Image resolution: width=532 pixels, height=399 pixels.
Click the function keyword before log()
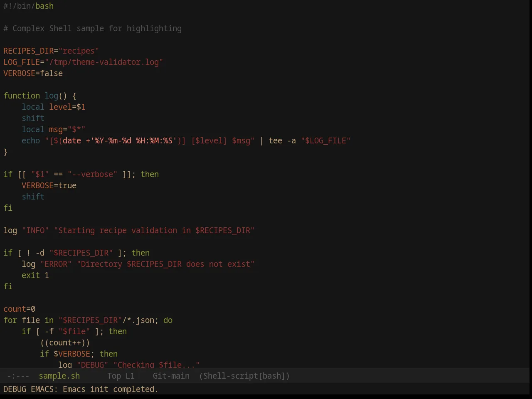click(x=22, y=96)
